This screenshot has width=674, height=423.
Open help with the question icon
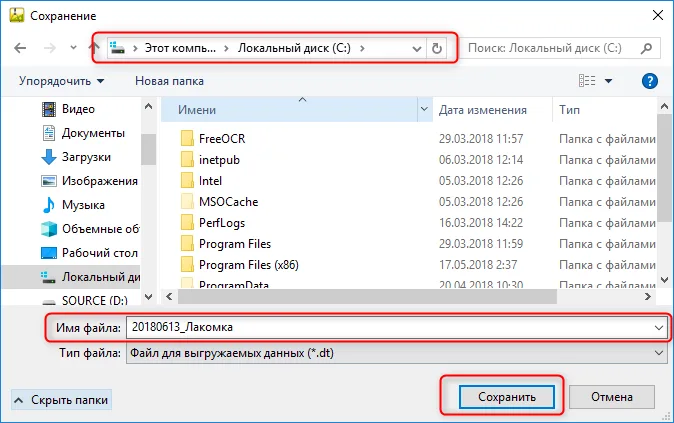649,81
